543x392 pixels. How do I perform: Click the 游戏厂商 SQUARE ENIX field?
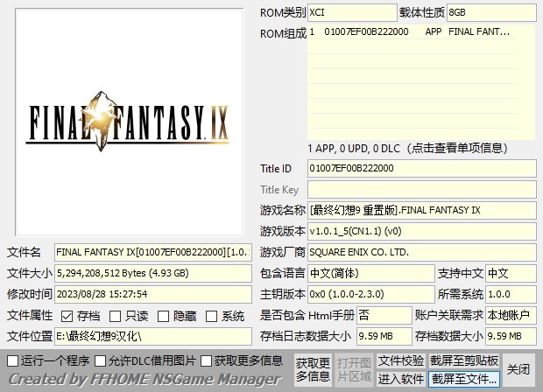click(422, 252)
